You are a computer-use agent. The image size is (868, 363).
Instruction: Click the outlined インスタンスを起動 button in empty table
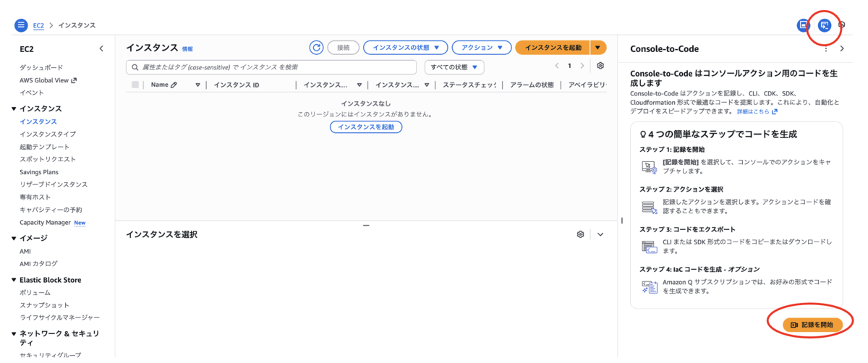tap(366, 127)
